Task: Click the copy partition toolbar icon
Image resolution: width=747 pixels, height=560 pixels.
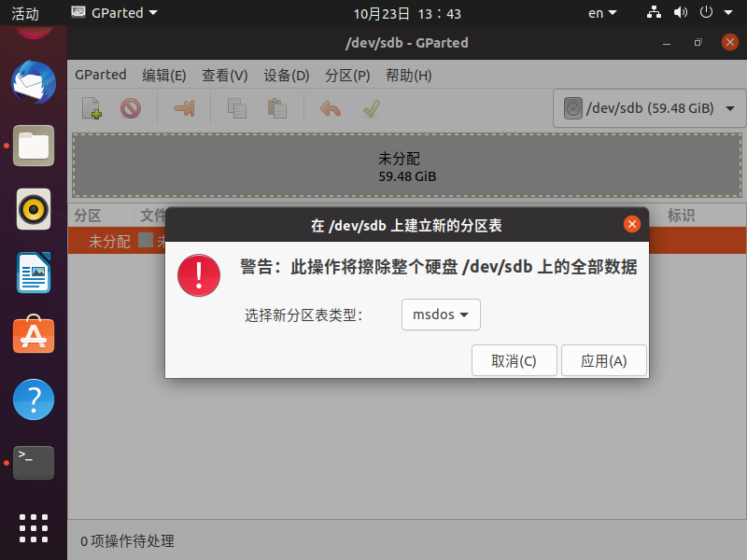Action: [237, 108]
